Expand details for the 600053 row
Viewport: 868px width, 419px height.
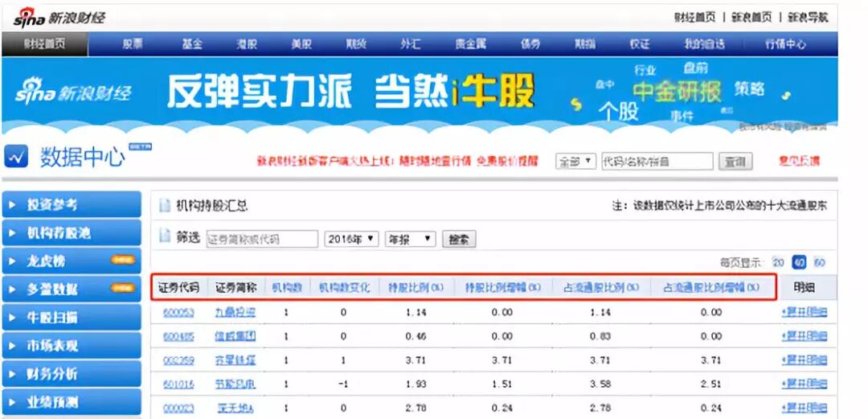(x=805, y=312)
